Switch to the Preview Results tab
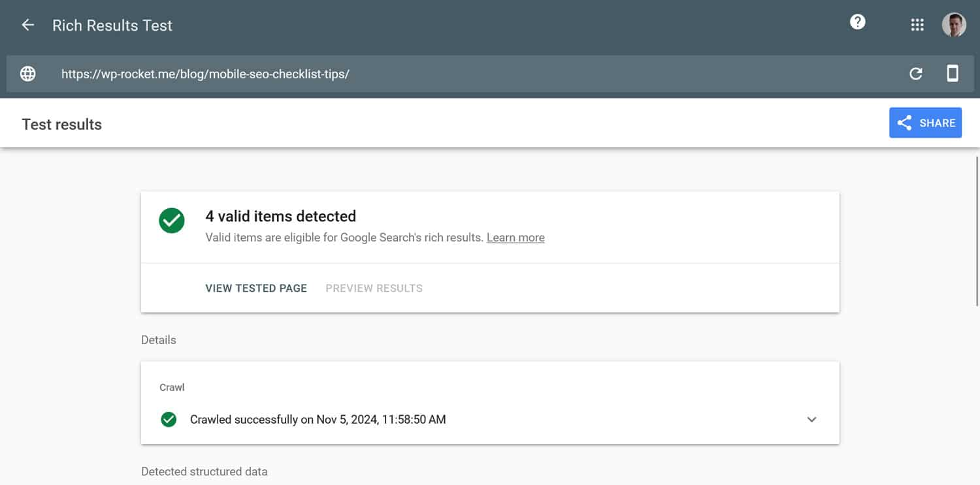This screenshot has width=980, height=485. (374, 288)
